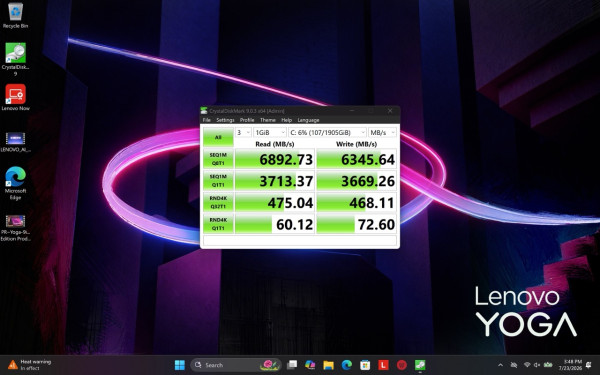Open the Windows Start menu
The height and width of the screenshot is (375, 600).
tap(179, 365)
